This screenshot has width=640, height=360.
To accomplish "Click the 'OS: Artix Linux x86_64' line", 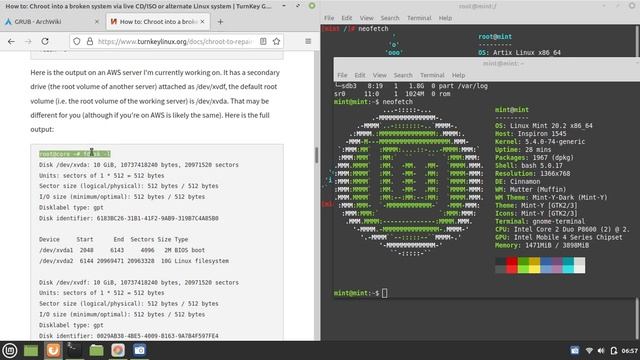I will [x=520, y=53].
